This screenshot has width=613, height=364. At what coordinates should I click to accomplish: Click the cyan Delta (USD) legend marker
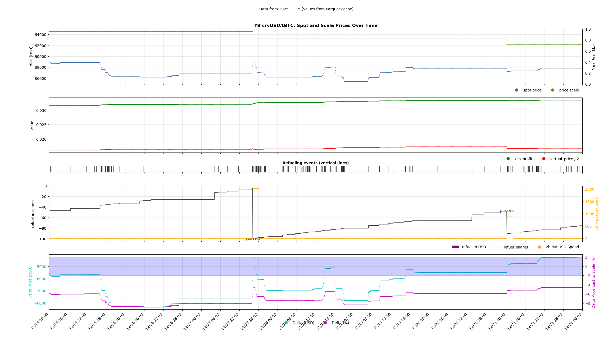(x=286, y=323)
